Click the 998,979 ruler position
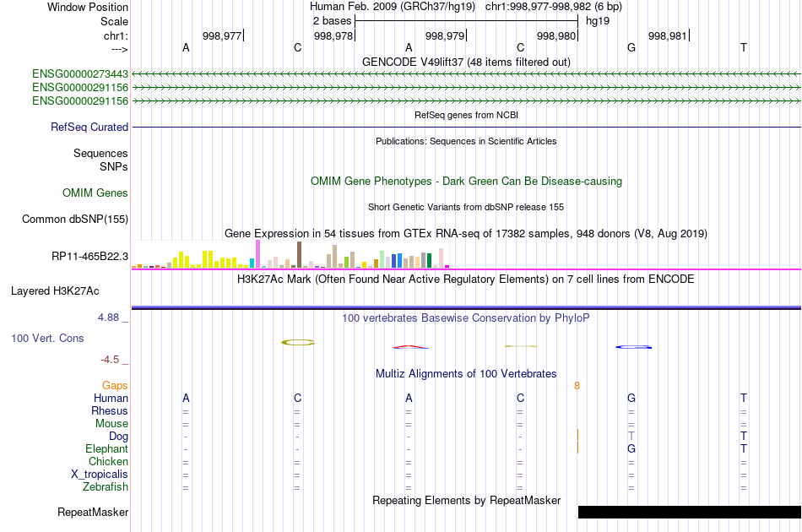Screen dimensions: 802x532 [445, 35]
